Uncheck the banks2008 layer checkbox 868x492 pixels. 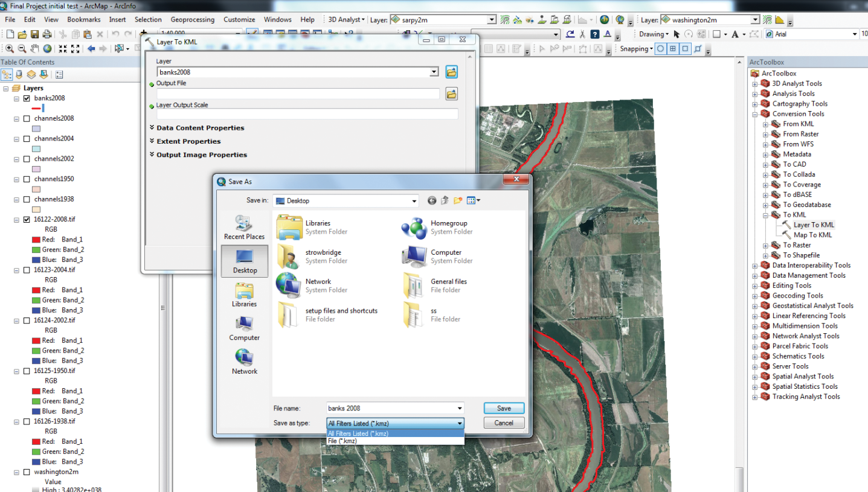point(27,98)
